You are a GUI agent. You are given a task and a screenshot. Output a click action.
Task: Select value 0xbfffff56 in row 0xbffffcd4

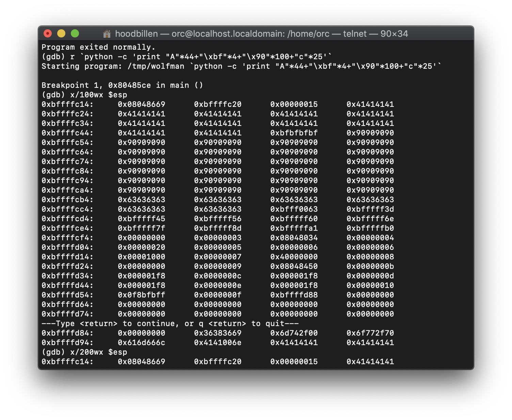[218, 219]
